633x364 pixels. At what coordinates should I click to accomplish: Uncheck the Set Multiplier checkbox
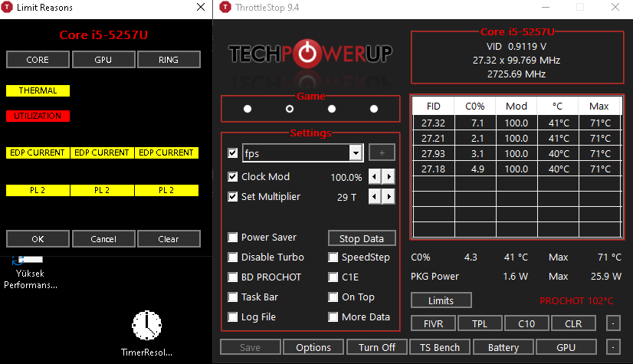click(232, 196)
